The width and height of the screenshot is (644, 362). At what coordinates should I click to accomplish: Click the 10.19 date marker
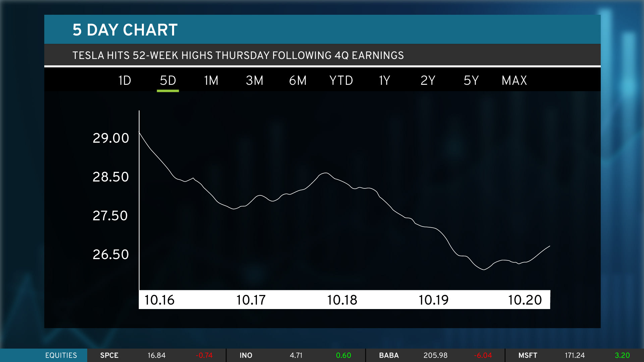click(433, 300)
